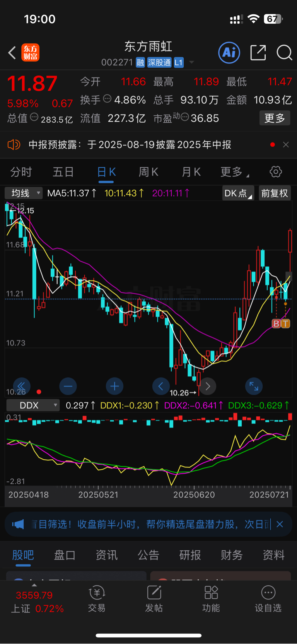Expand chart to fullscreen icon

click(x=254, y=386)
